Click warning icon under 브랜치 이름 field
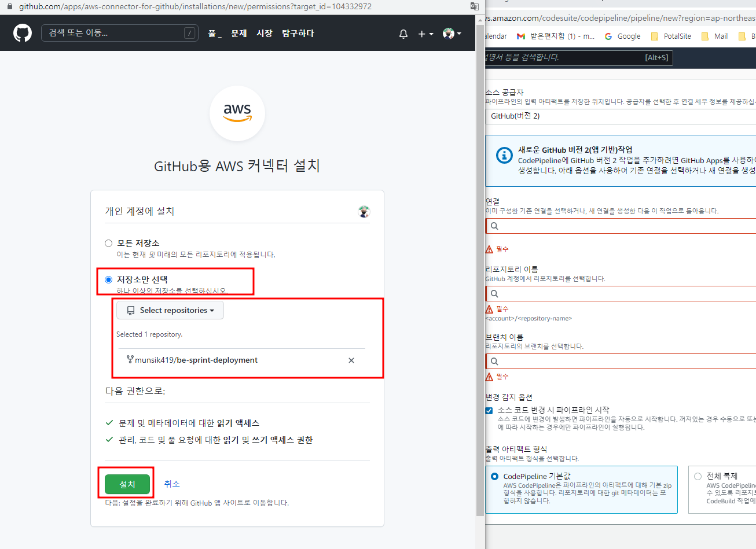756x549 pixels. coord(489,377)
